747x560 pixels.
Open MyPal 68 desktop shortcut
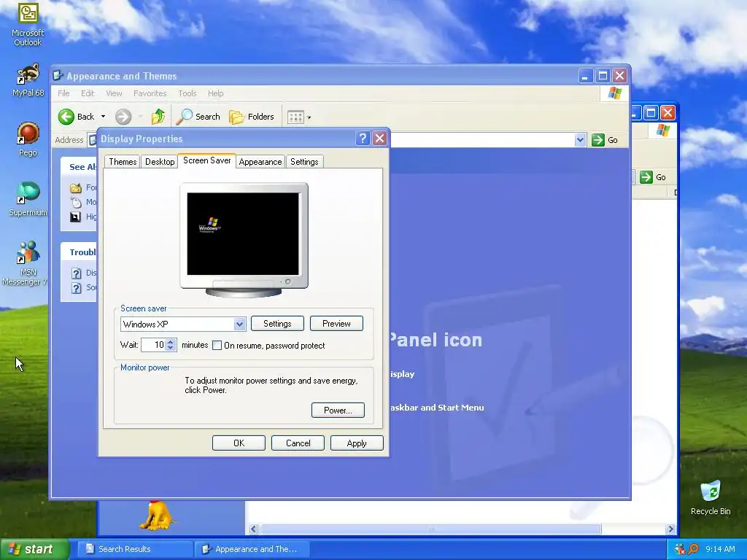28,80
